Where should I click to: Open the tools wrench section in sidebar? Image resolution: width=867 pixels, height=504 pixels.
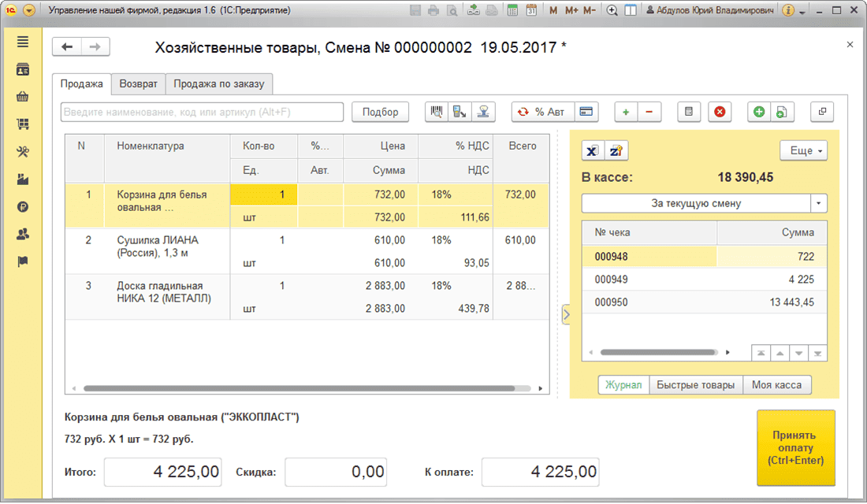(23, 152)
